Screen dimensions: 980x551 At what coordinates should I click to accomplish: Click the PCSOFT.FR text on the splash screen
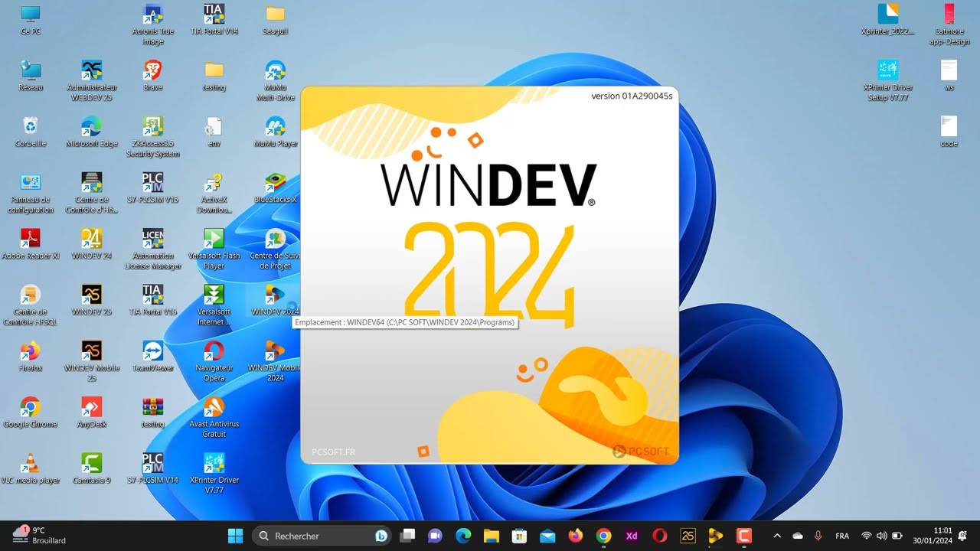(x=333, y=452)
